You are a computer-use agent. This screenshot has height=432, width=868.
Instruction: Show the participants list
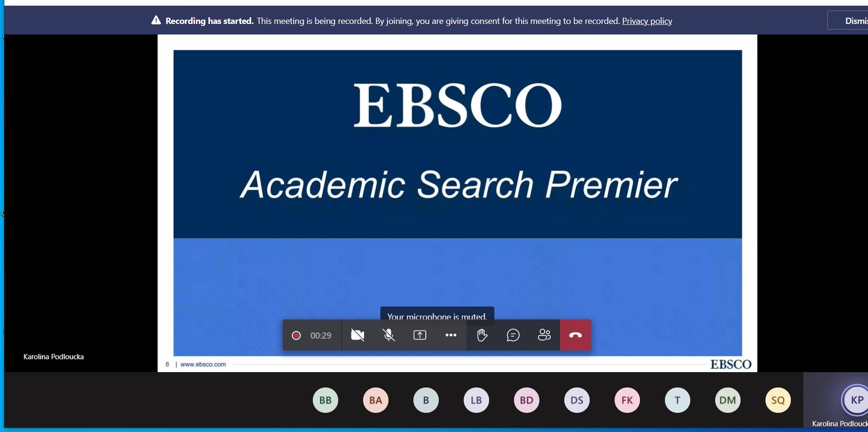[544, 335]
